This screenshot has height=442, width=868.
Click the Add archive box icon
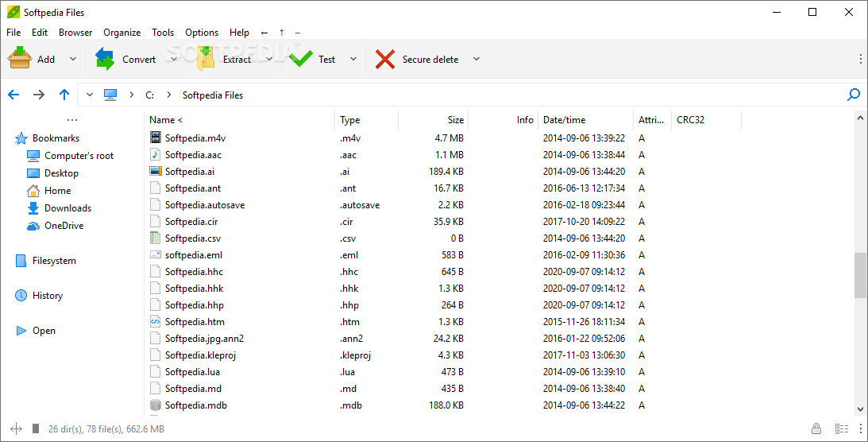[x=19, y=58]
